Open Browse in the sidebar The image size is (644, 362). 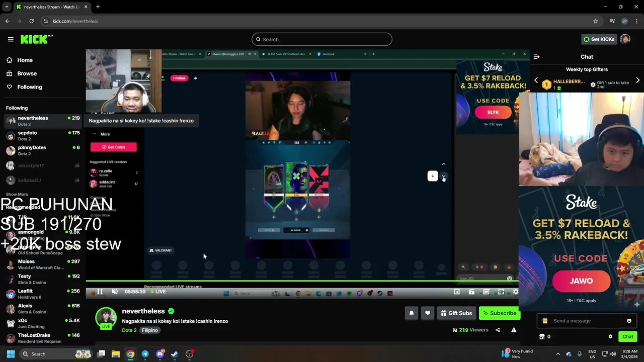pyautogui.click(x=27, y=73)
